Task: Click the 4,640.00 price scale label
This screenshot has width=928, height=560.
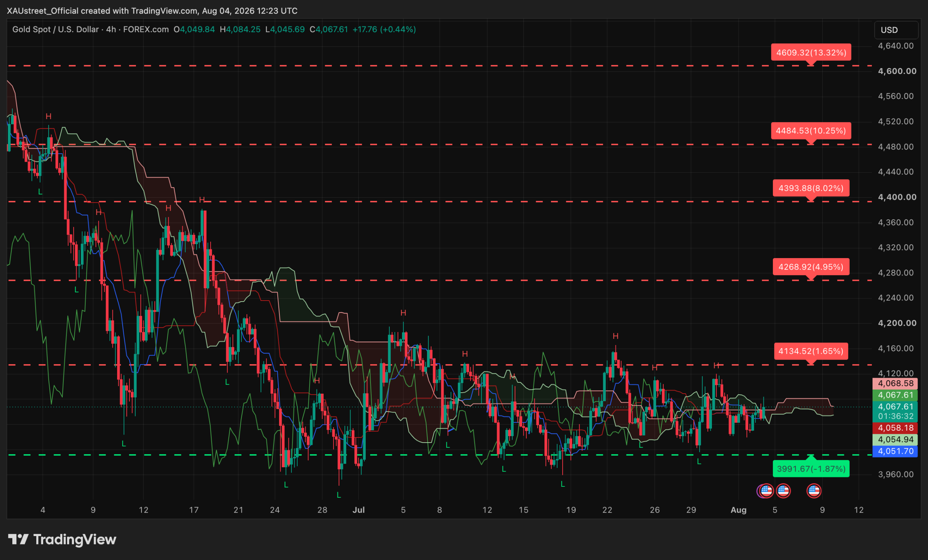Action: point(896,46)
